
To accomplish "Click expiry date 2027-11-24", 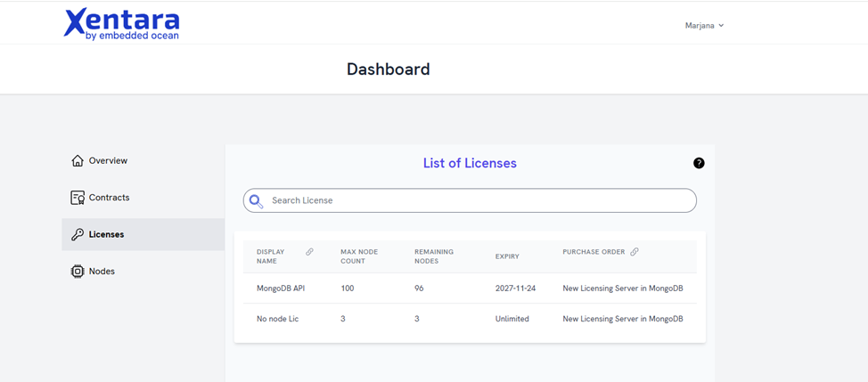I will point(515,289).
